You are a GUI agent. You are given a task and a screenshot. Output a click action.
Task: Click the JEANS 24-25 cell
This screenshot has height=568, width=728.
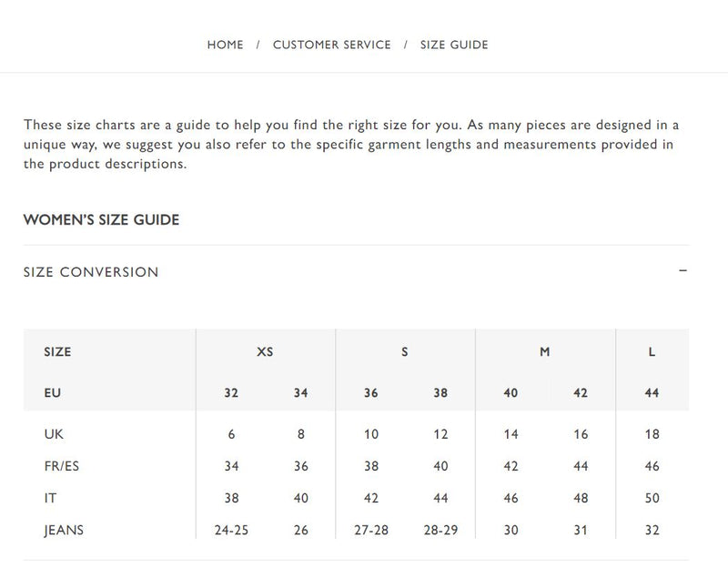click(x=231, y=530)
